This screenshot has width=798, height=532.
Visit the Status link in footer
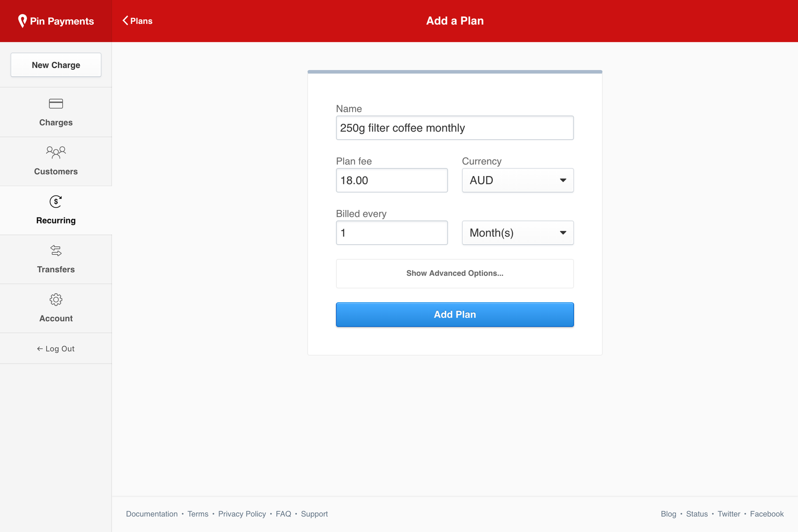pyautogui.click(x=697, y=514)
